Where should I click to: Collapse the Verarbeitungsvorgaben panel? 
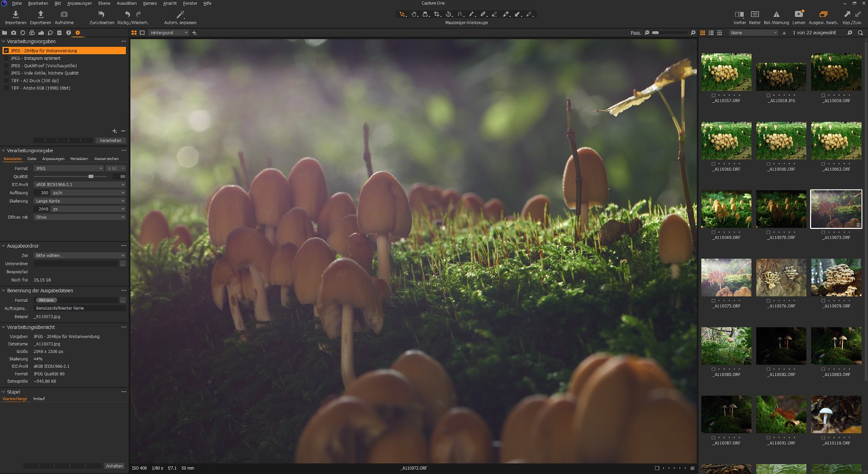3,42
